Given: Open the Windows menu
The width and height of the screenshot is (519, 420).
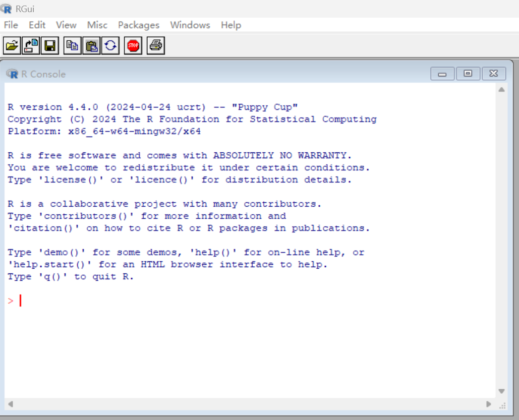Looking at the screenshot, I should [190, 25].
